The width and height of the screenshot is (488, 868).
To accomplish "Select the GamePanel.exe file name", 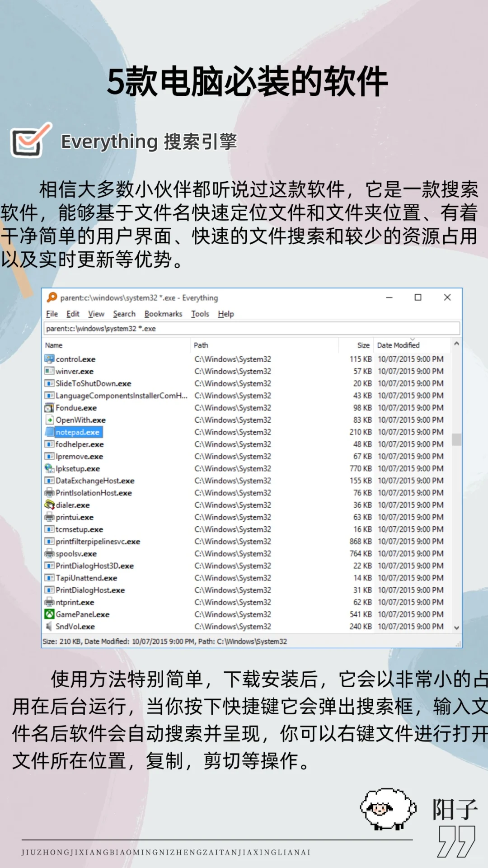I will coord(83,614).
